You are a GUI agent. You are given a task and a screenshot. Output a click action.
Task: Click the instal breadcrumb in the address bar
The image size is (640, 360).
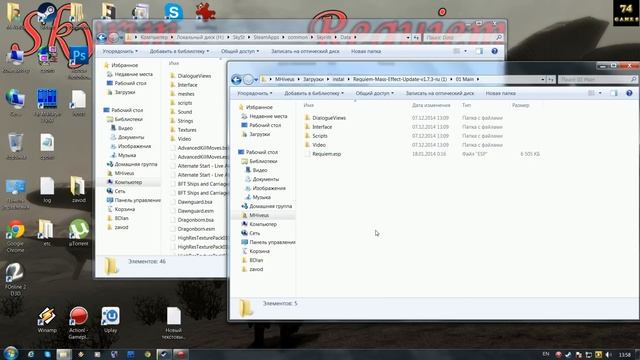(338, 79)
